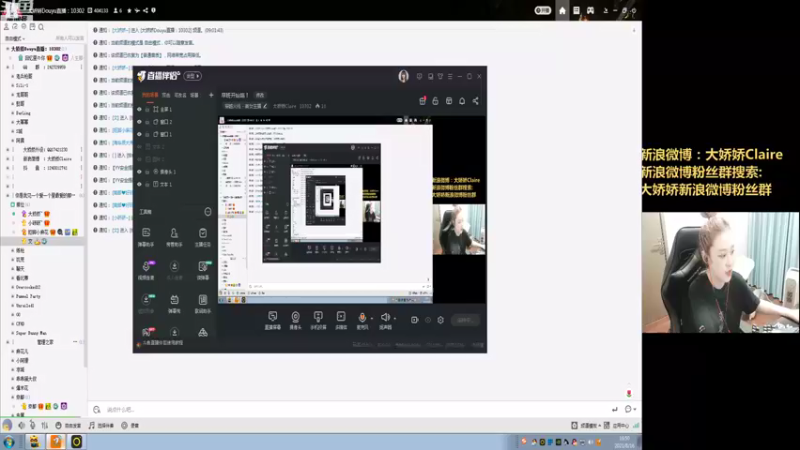Viewport: 800px width, 450px height.
Task: Expand the Super Bunny Man channel node
Action: 13,333
